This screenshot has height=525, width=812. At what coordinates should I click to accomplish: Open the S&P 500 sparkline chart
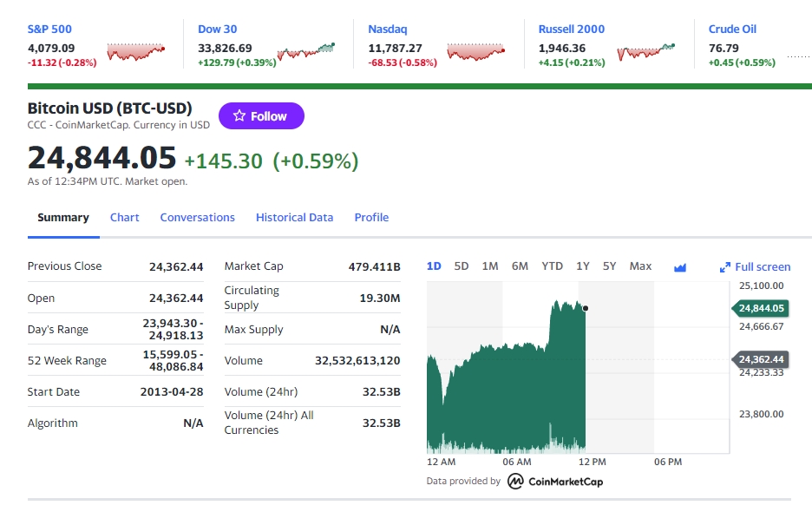(135, 51)
